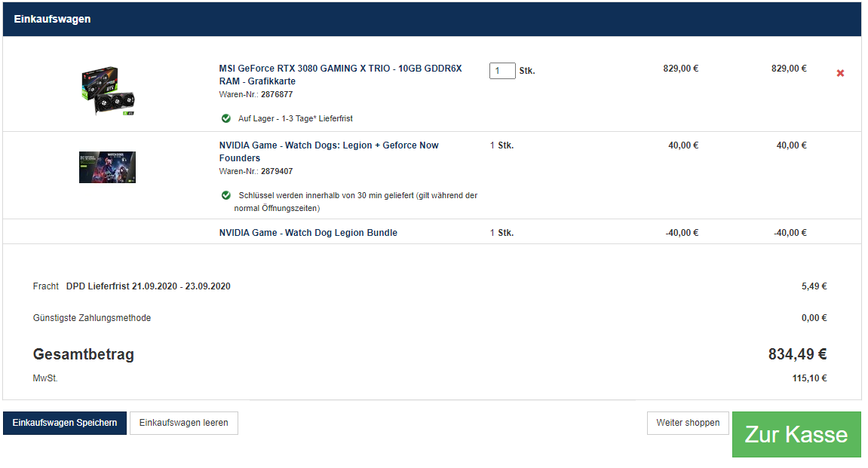The height and width of the screenshot is (468, 868).
Task: Proceed to checkout with Zur Kasse
Action: (796, 434)
